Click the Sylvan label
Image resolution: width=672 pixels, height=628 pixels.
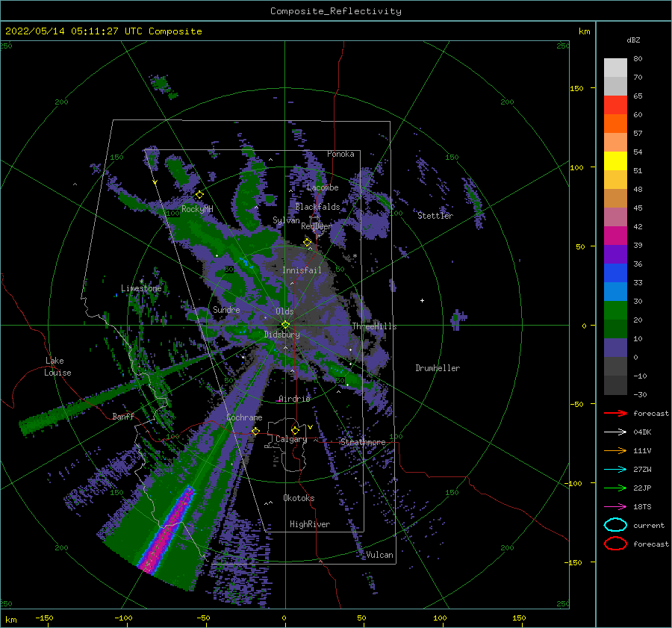tap(286, 220)
